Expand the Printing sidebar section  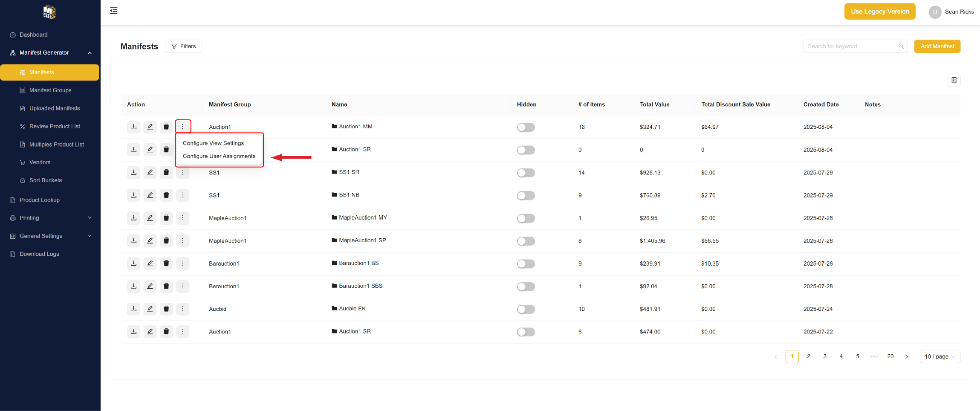tap(90, 218)
